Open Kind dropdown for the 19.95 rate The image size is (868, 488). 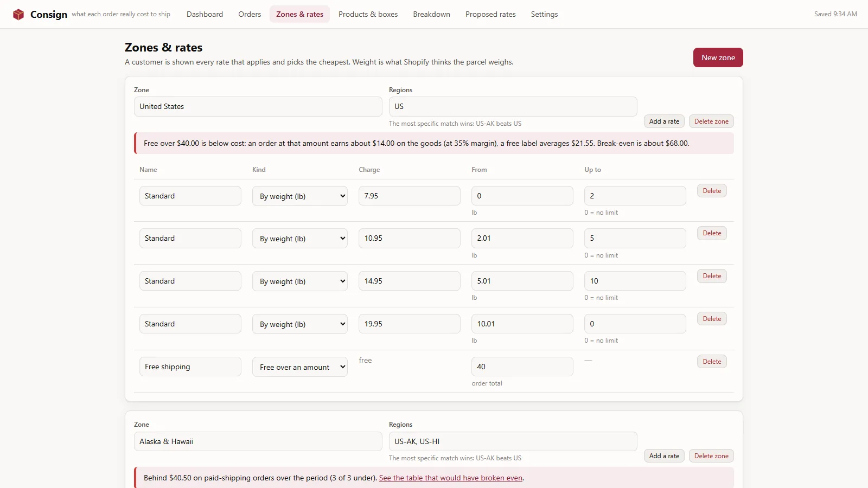300,324
